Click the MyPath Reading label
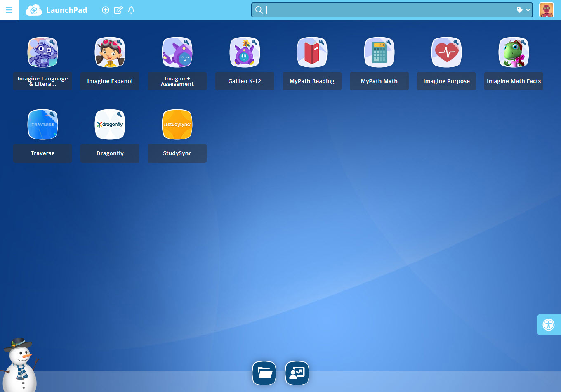561x392 pixels. point(312,81)
